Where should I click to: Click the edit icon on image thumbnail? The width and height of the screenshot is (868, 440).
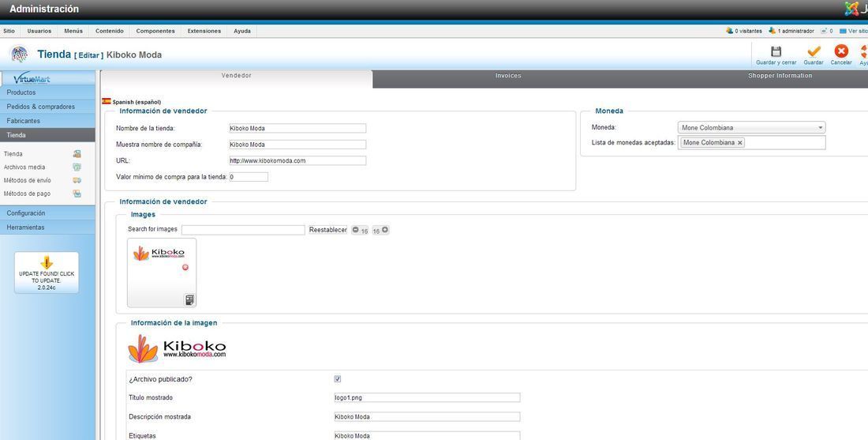pyautogui.click(x=189, y=300)
